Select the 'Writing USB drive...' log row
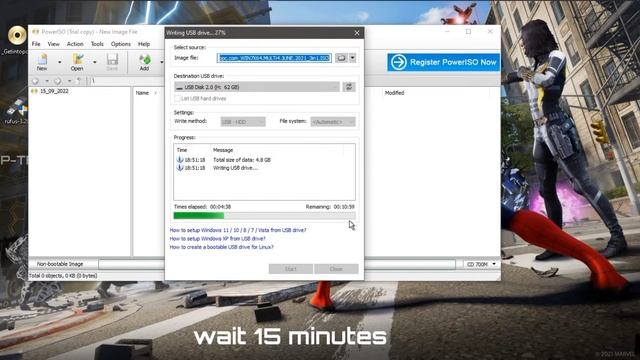 235,168
